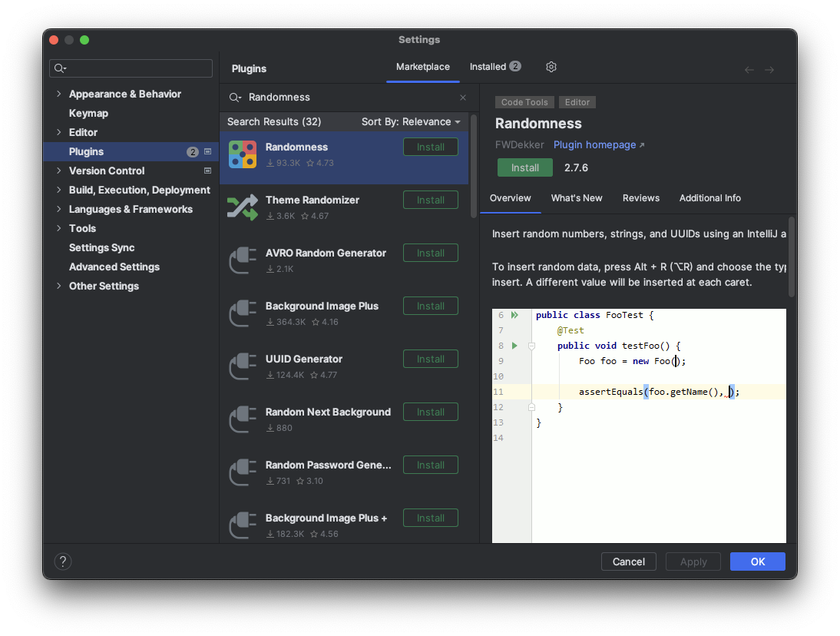Click the run test green arrow on line 8
Viewport: 840px width, 636px height.
(514, 346)
